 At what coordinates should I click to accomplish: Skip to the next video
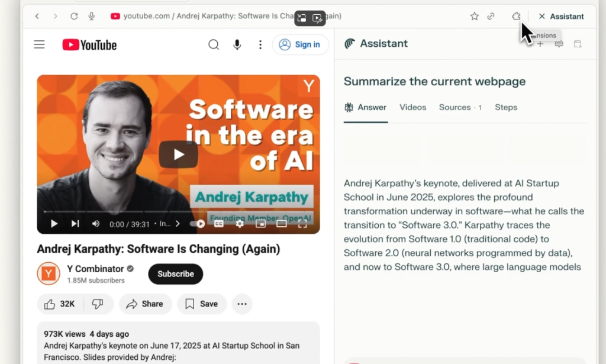point(75,224)
